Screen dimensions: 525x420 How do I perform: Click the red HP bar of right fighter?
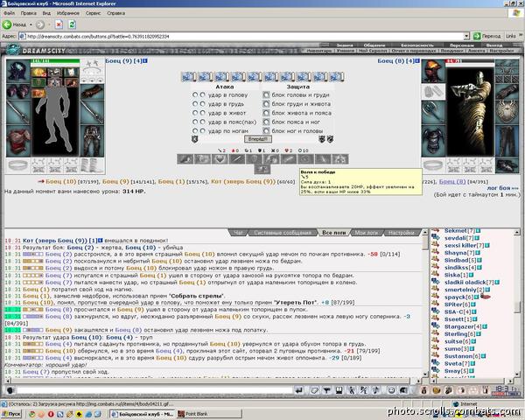[470, 61]
